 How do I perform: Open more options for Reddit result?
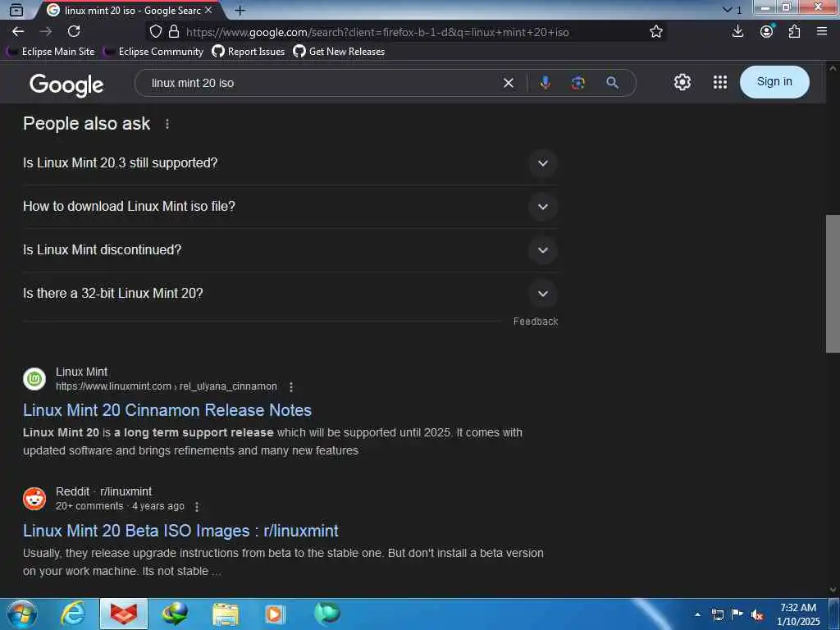click(x=197, y=506)
